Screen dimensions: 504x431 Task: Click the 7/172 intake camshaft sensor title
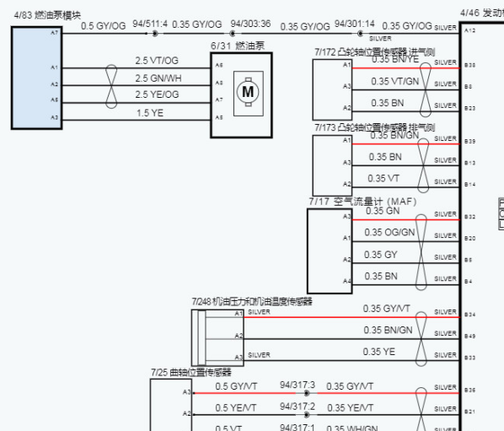pyautogui.click(x=374, y=51)
